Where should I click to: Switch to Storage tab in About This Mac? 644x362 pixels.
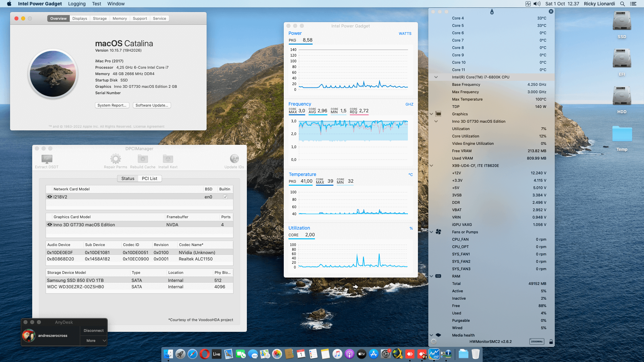[x=100, y=18]
